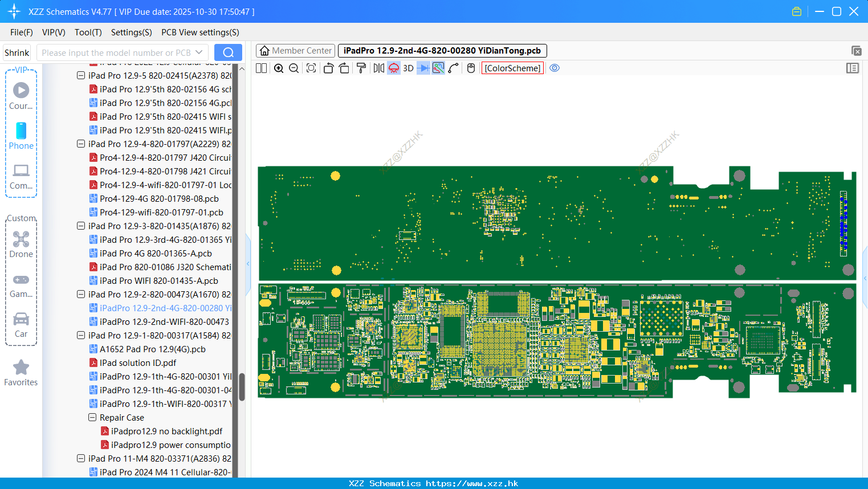Image resolution: width=868 pixels, height=489 pixels.
Task: Click the file tree vertical scrollbar thumb
Action: 242,386
